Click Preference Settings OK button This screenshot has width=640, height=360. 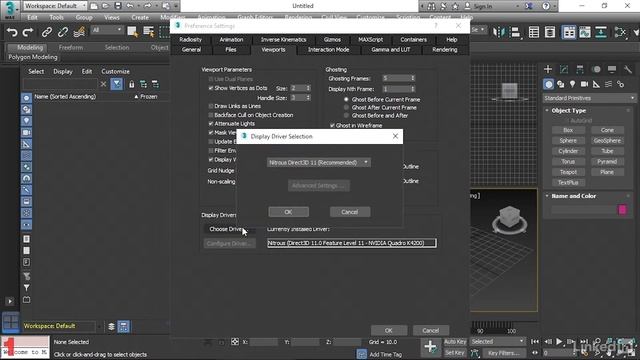pos(389,330)
